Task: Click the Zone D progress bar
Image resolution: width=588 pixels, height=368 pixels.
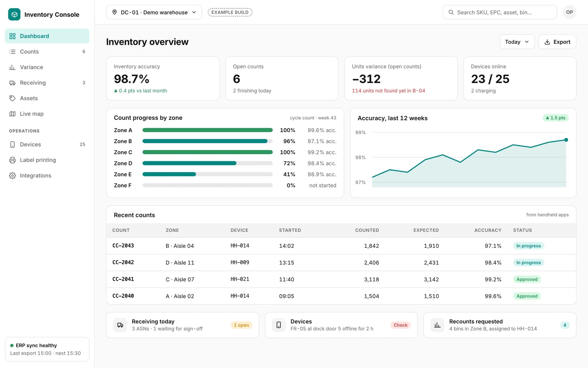Action: [x=207, y=163]
